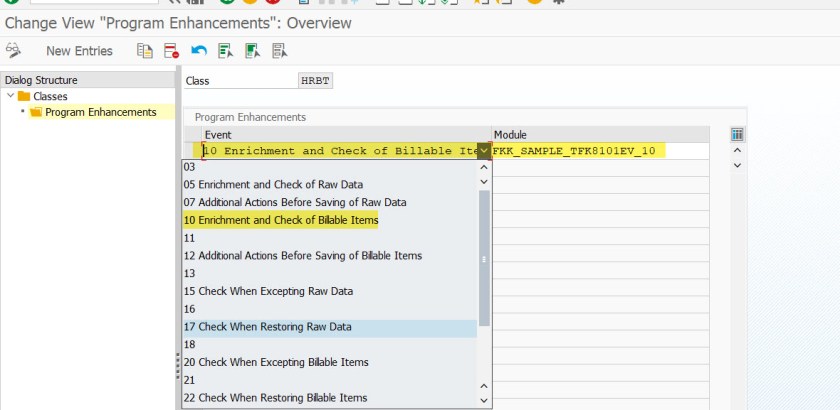Screen dimensions: 840x410
Task: Choose event 16 from the list
Action: (x=329, y=309)
